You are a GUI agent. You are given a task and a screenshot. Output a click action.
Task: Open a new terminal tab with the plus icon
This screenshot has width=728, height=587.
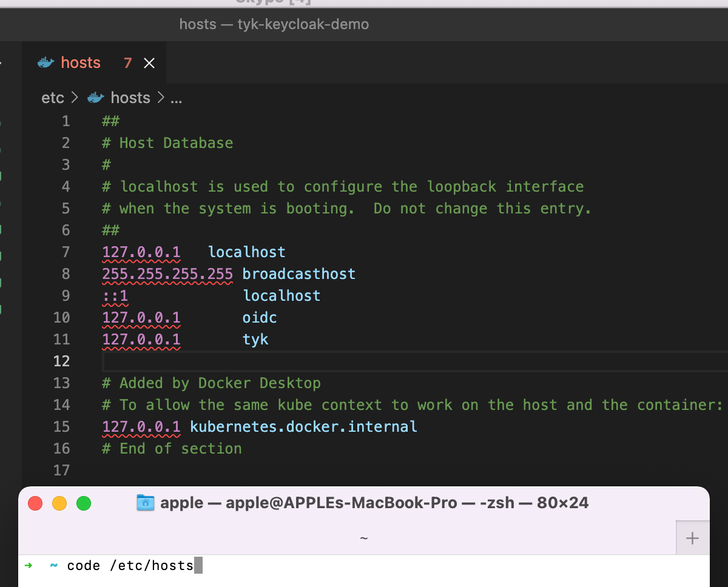point(692,538)
